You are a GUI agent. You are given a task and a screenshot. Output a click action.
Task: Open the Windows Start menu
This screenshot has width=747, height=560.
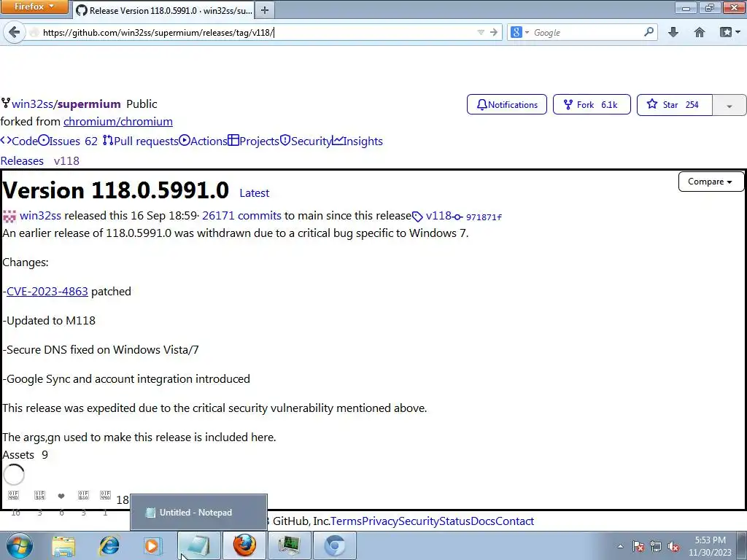pyautogui.click(x=19, y=545)
